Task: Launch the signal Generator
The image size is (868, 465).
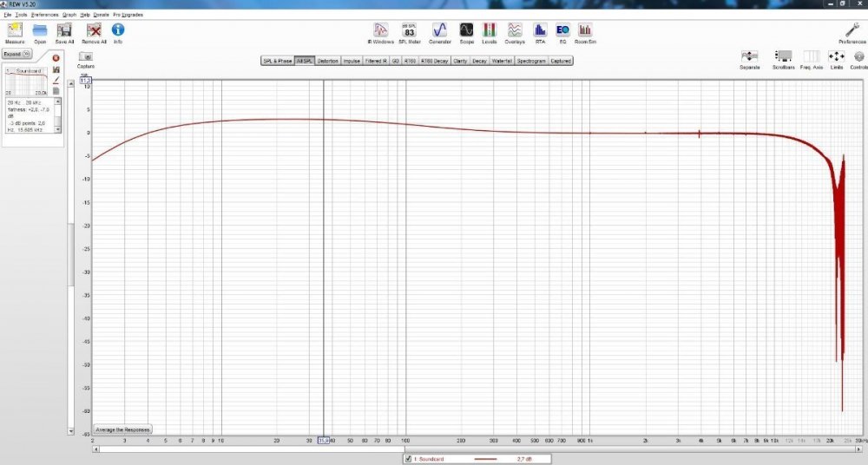Action: (440, 32)
